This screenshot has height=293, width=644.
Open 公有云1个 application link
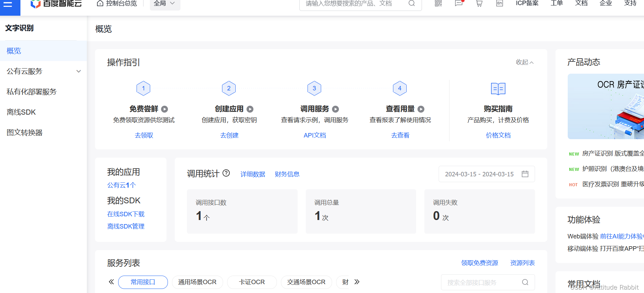click(122, 185)
